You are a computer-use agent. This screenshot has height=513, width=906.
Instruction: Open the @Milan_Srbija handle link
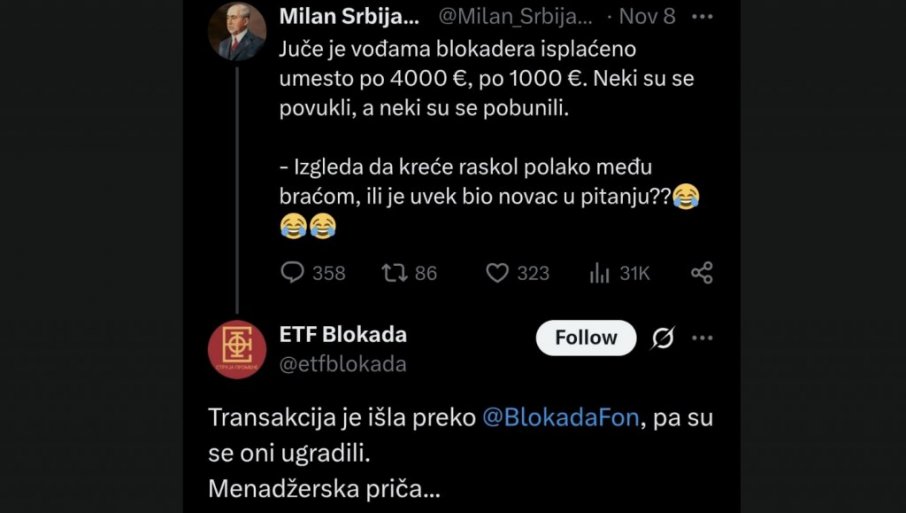[x=516, y=17]
